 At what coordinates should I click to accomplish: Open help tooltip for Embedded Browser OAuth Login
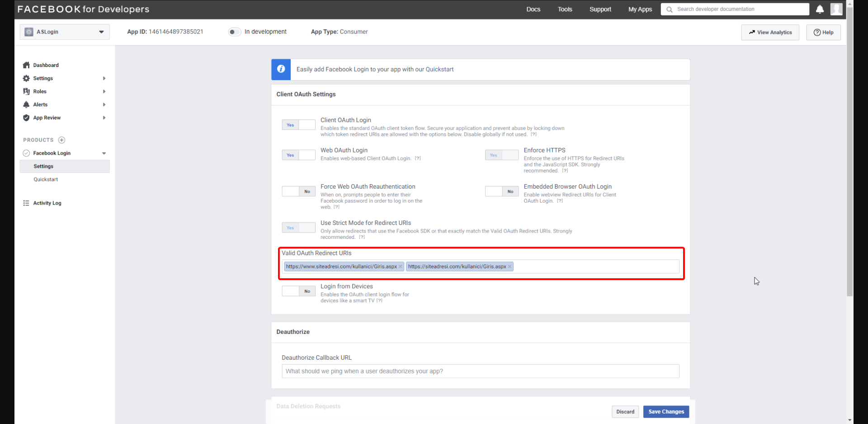pyautogui.click(x=560, y=201)
